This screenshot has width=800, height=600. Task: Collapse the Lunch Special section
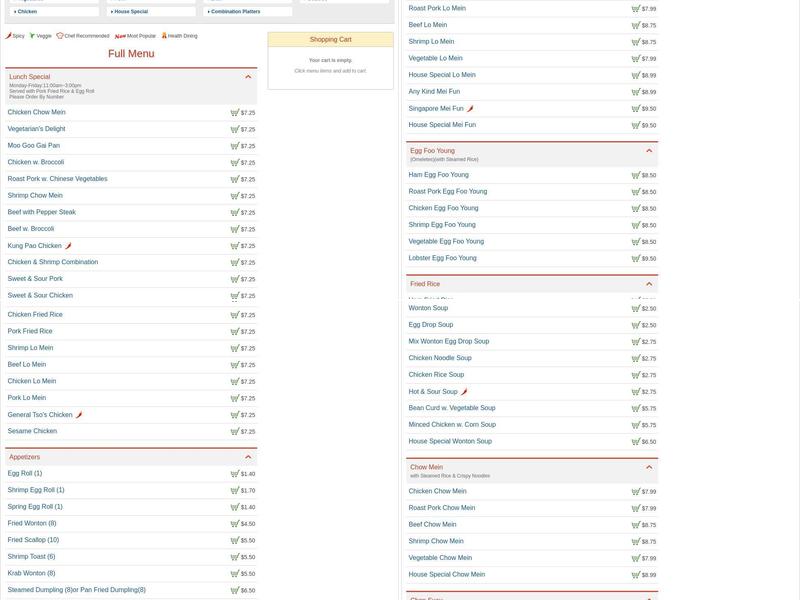click(x=248, y=77)
